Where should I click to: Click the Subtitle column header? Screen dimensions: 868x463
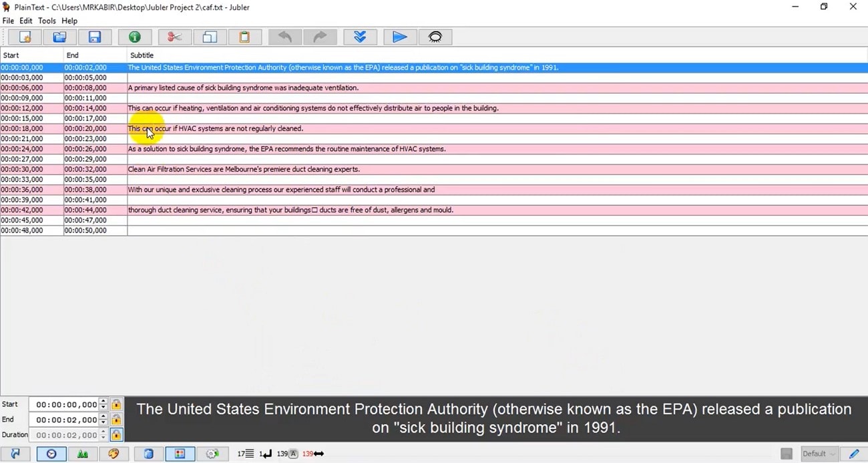click(x=497, y=55)
